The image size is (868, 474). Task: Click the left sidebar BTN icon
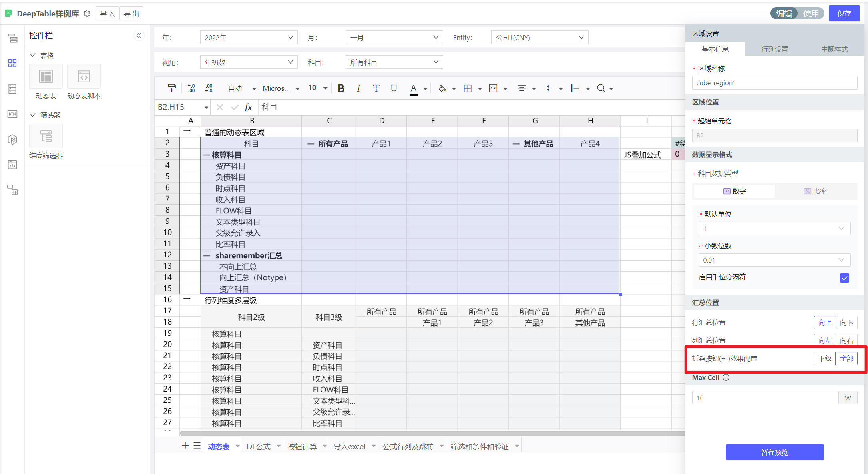coord(12,114)
